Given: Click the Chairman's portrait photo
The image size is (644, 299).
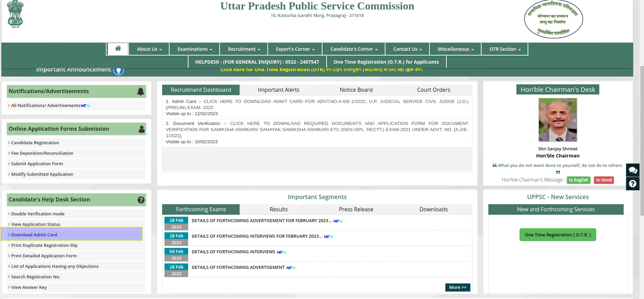Looking at the screenshot, I should point(557,120).
